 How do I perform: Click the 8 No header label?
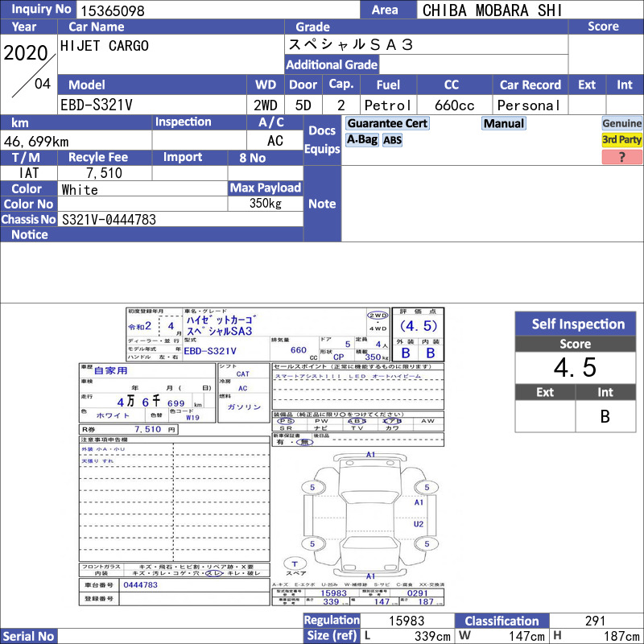point(252,158)
